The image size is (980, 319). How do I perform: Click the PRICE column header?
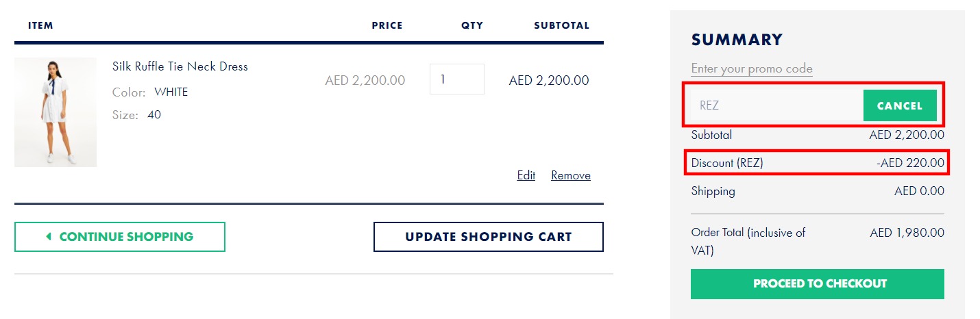coord(387,25)
